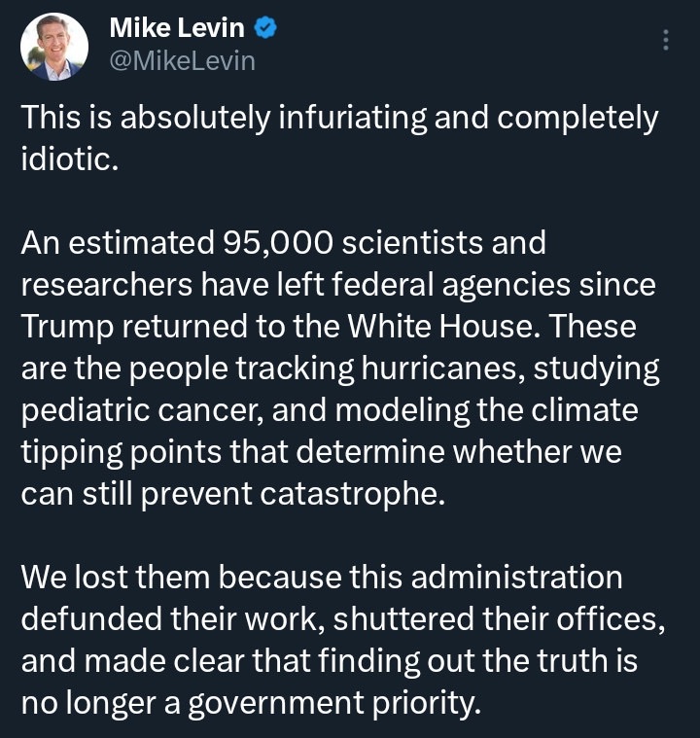Click the word "Trump" in the tweet
The width and height of the screenshot is (700, 738).
coord(61,327)
